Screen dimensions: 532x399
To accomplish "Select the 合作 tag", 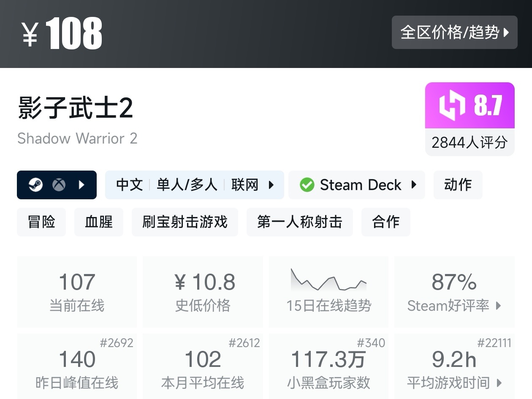I will (386, 222).
